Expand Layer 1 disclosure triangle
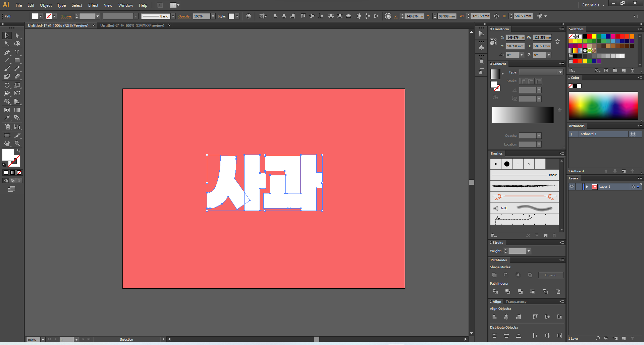The width and height of the screenshot is (644, 345). pos(587,187)
